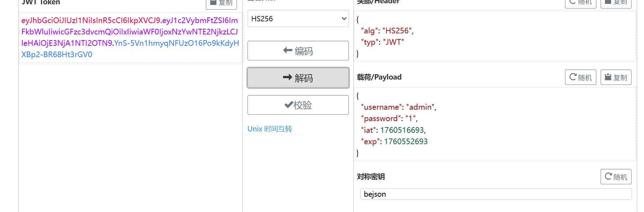Open the HS256 algorithm dropdown
This screenshot has height=212, width=644.
tap(298, 19)
